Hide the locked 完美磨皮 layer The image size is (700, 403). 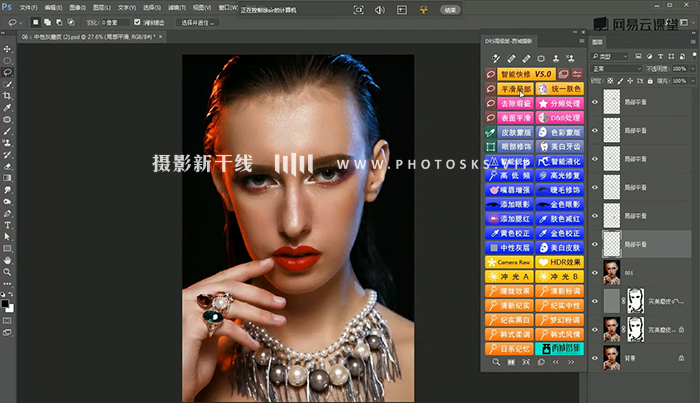(x=595, y=329)
